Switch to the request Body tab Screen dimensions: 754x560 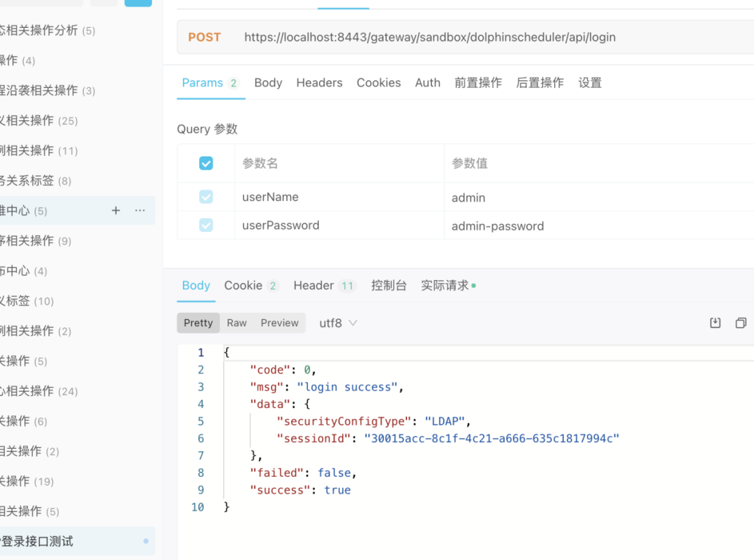[x=268, y=83]
